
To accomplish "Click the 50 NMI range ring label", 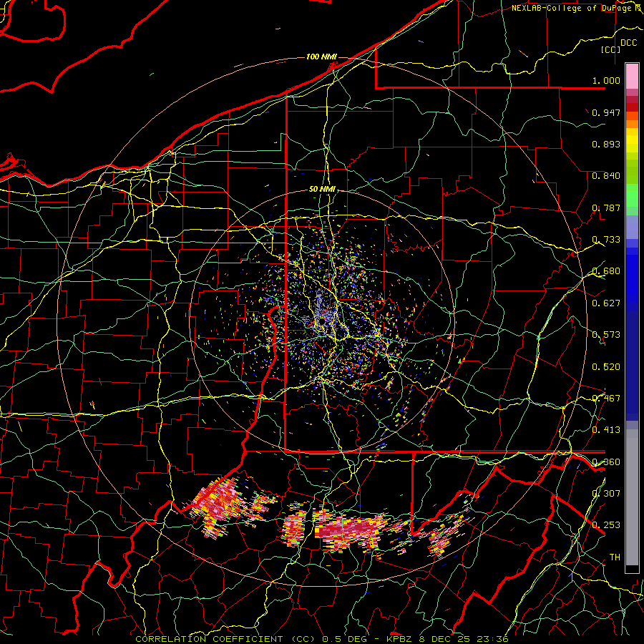I will (322, 190).
